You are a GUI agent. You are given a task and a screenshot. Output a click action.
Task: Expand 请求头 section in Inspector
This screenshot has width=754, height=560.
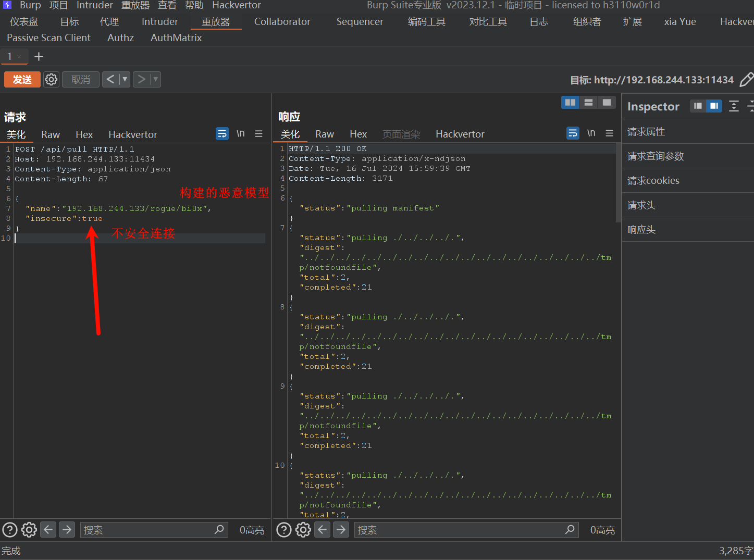click(688, 205)
